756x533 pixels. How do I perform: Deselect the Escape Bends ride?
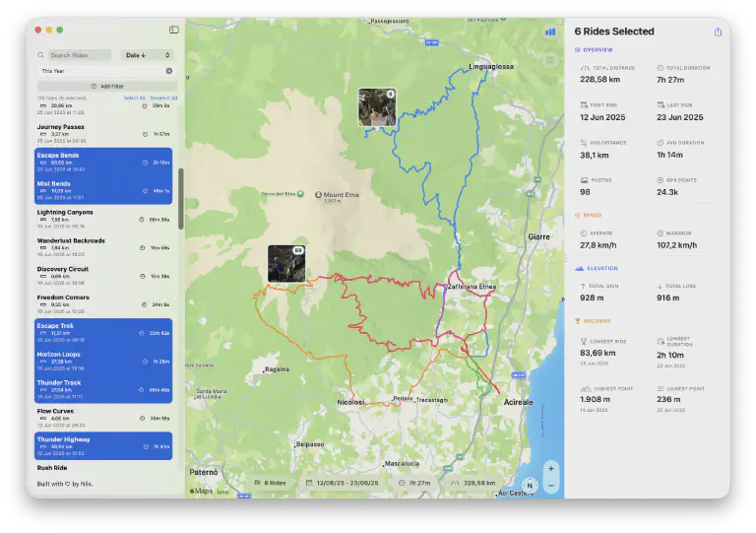pyautogui.click(x=104, y=160)
